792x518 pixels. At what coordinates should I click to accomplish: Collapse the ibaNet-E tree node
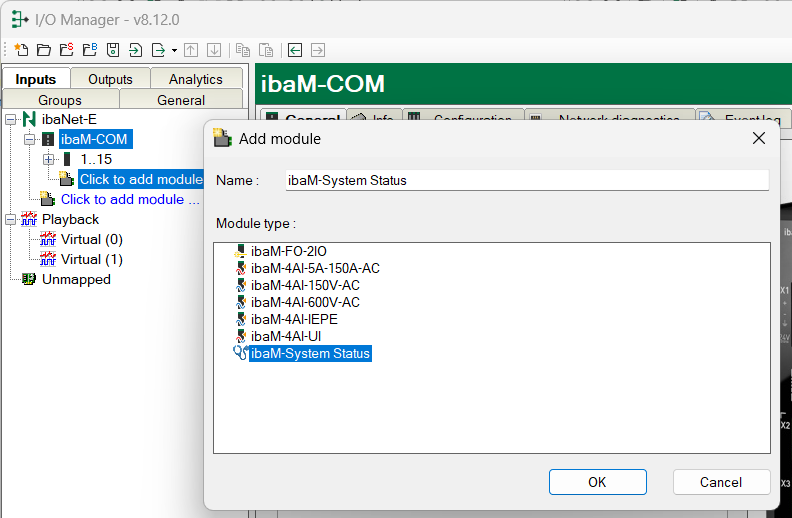coord(11,120)
